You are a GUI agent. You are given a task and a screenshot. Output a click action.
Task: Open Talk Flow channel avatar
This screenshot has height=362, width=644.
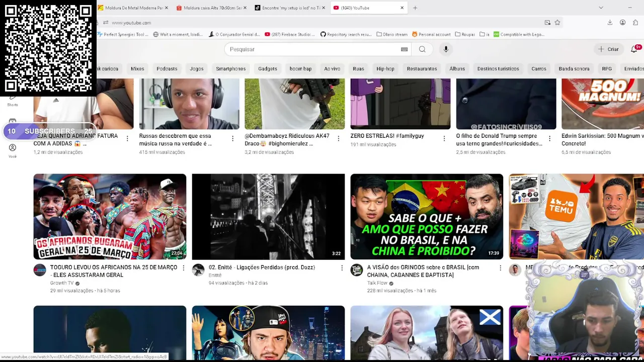point(357,270)
